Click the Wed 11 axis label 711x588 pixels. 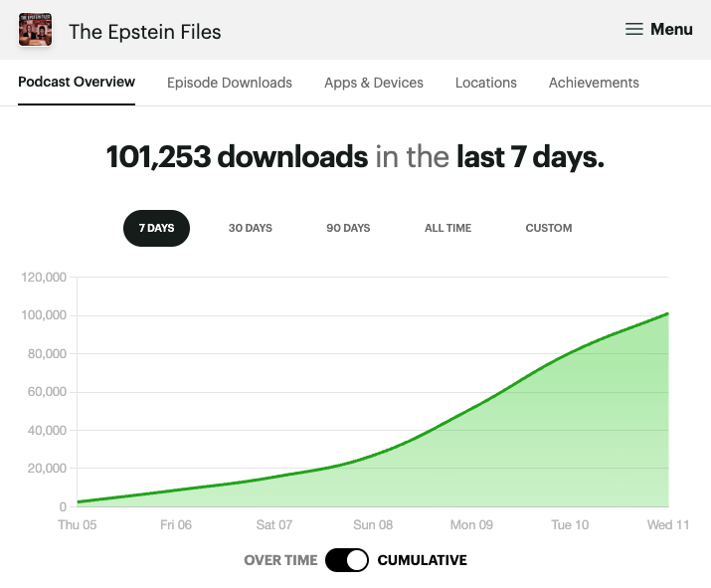tap(668, 525)
